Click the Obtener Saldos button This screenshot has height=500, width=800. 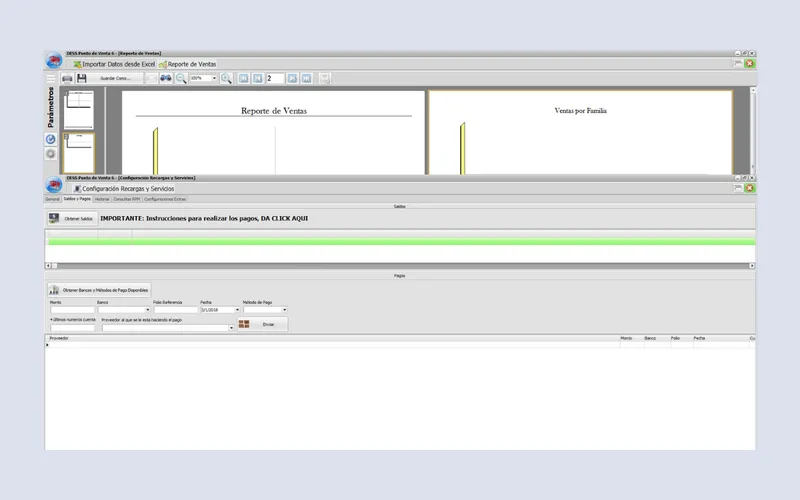click(x=72, y=218)
